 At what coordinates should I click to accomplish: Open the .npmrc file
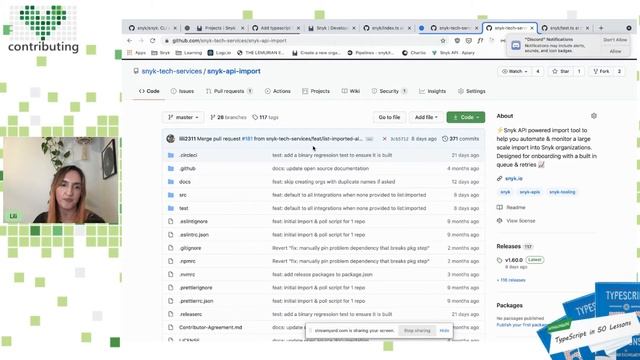tap(187, 261)
